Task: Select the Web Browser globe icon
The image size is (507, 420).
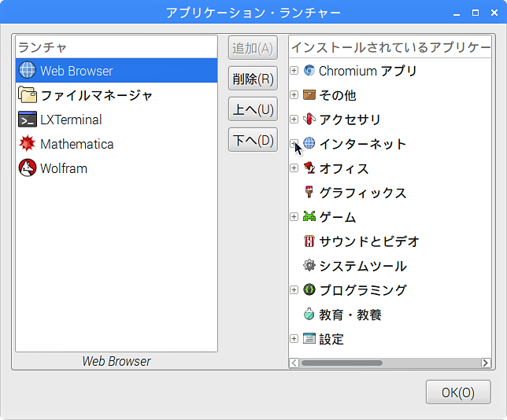Action: tap(27, 70)
